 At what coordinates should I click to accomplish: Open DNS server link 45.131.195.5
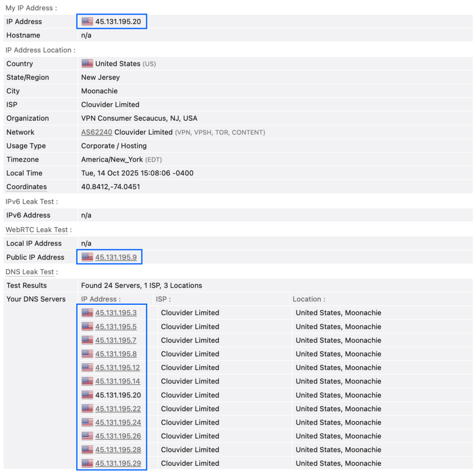[116, 327]
